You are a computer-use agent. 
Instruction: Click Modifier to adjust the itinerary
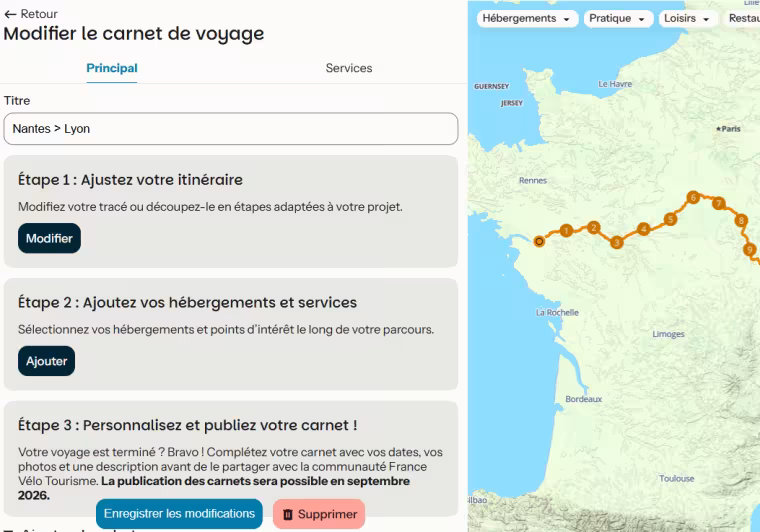49,238
